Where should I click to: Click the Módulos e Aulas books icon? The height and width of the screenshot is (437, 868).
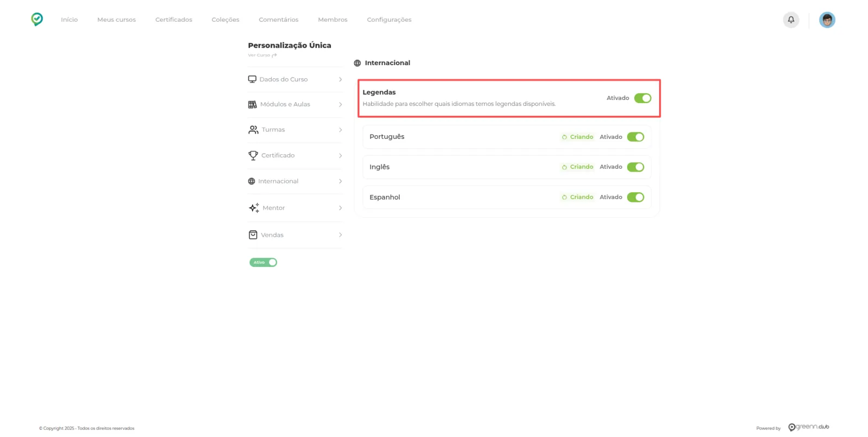pos(252,104)
